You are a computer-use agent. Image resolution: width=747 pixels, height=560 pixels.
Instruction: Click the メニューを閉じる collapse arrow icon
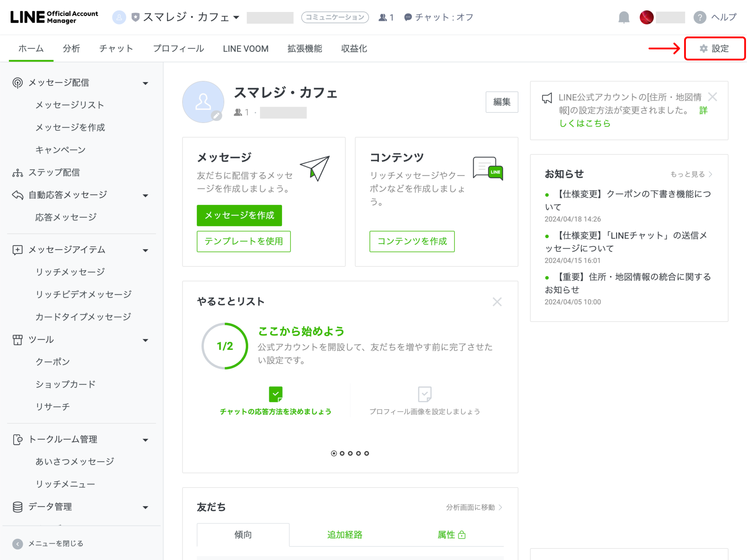click(x=18, y=543)
